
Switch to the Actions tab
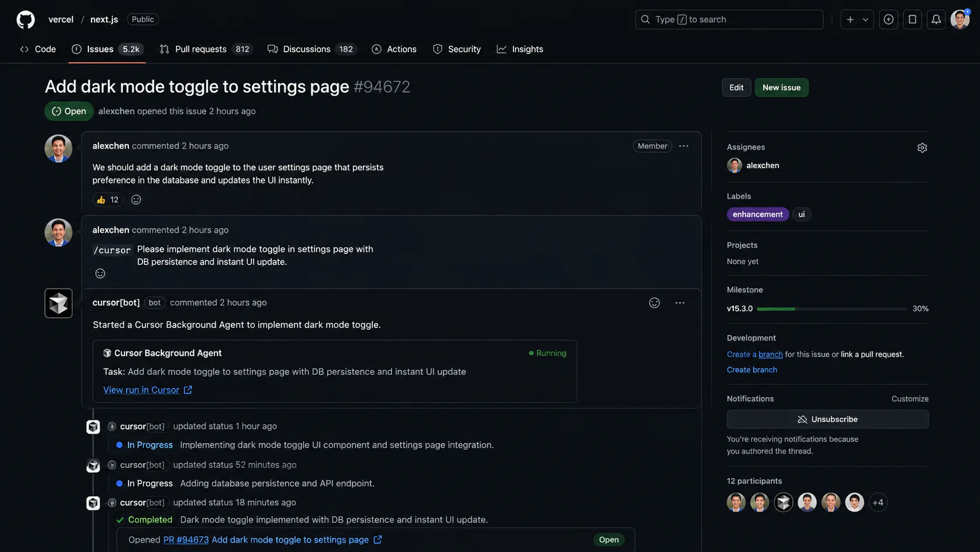394,49
